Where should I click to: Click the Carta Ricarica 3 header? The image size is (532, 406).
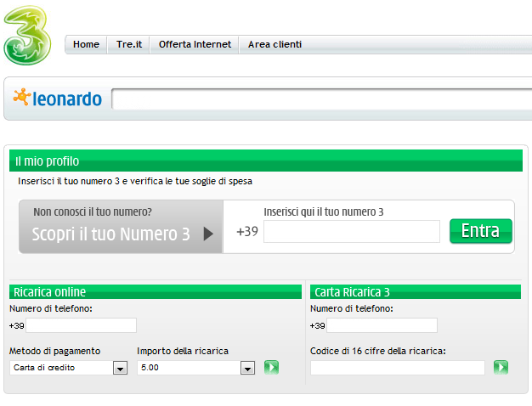click(x=416, y=291)
